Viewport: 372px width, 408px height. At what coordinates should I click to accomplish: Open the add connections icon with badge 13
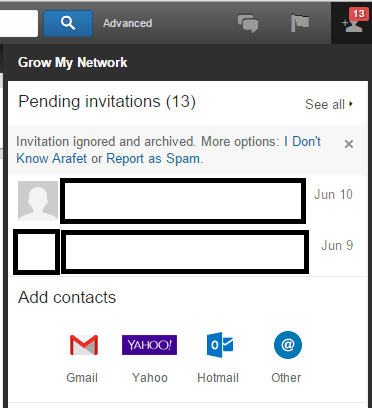[x=353, y=22]
